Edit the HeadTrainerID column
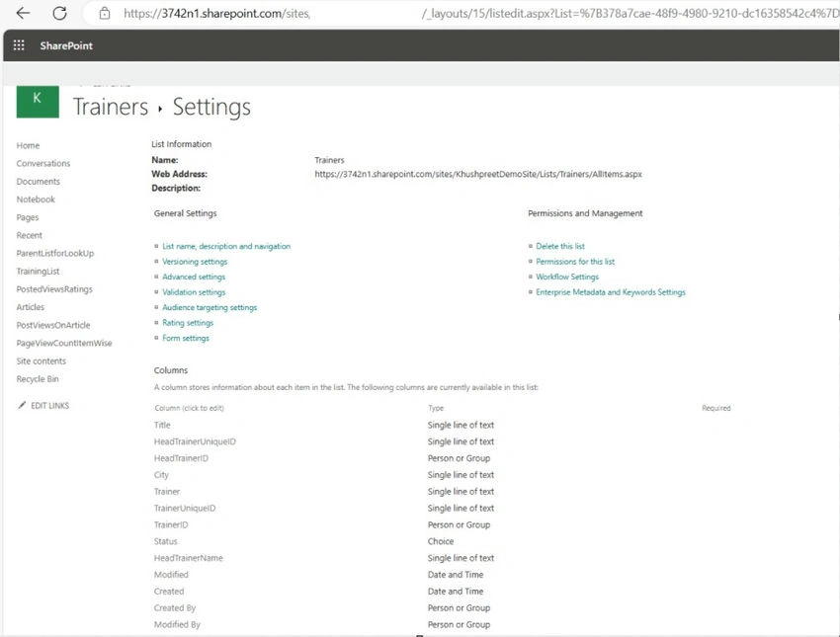This screenshot has width=840, height=637. pos(181,458)
